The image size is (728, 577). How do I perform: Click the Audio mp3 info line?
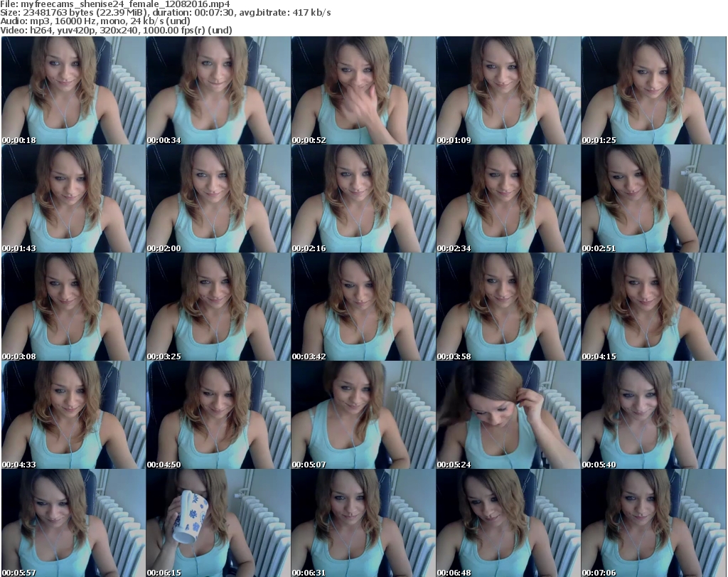(x=95, y=21)
